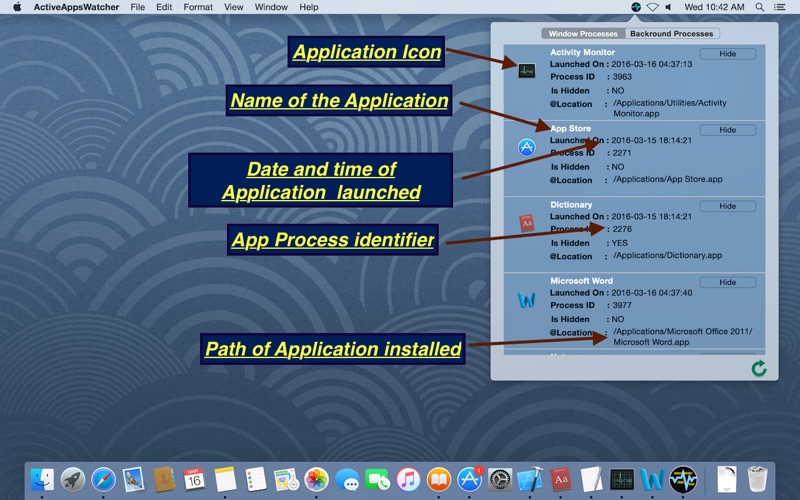Click the "/Applications/Dictionary.app" path
This screenshot has height=500, width=800.
(667, 255)
